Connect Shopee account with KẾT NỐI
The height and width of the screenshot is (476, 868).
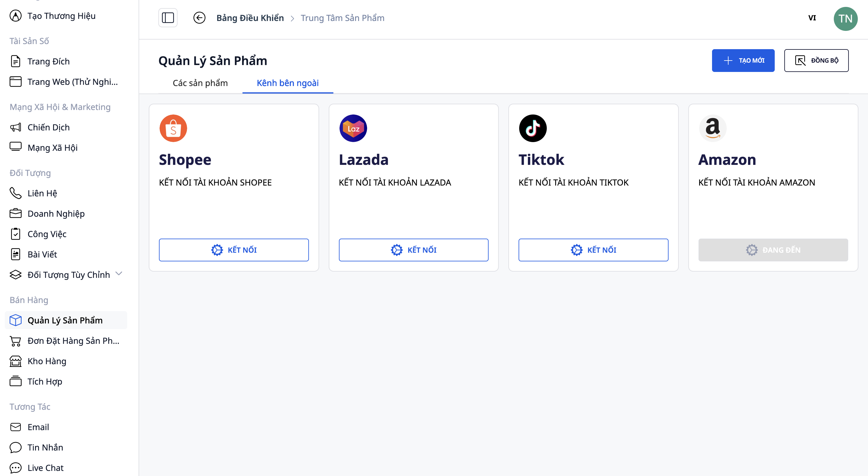[x=234, y=250]
